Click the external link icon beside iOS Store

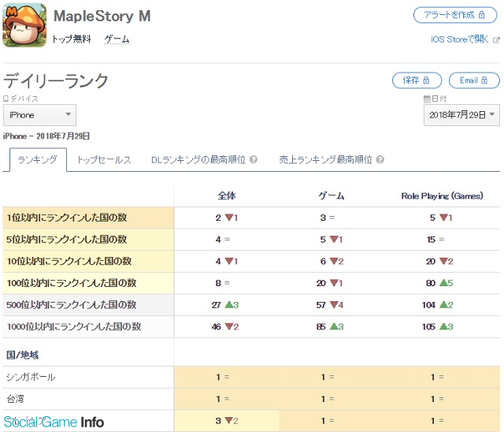point(496,40)
